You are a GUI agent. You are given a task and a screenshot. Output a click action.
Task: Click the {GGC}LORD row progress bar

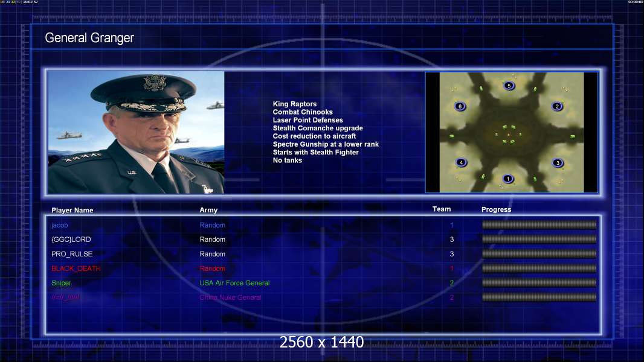click(539, 239)
